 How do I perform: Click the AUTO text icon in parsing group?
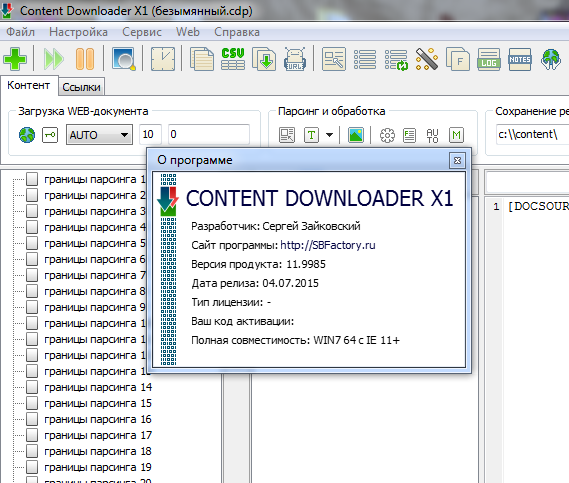coord(433,135)
